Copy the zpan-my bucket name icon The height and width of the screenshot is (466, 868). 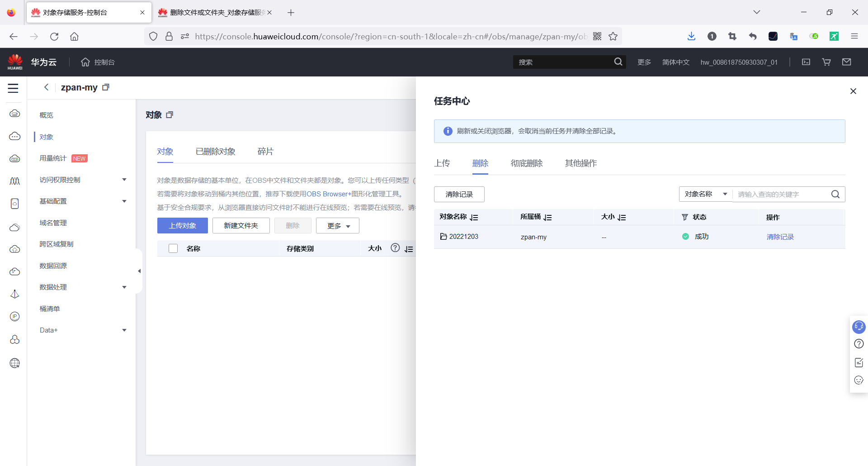tap(105, 87)
